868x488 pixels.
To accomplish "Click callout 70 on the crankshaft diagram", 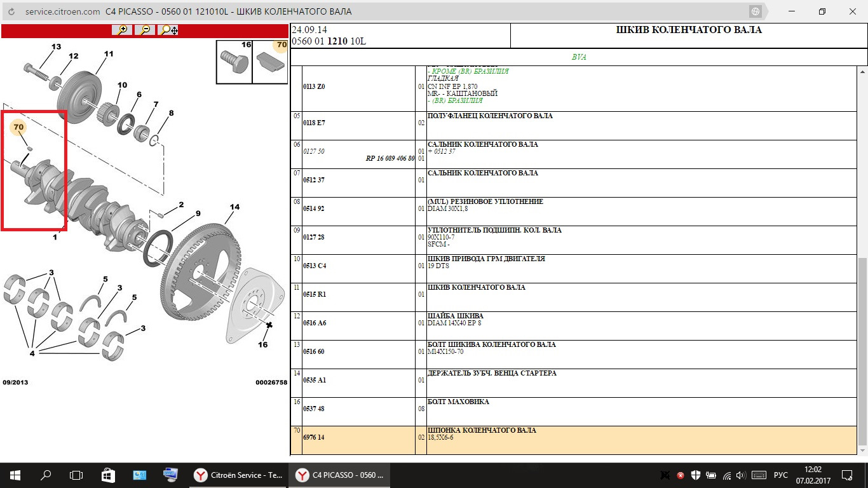I will 18,127.
